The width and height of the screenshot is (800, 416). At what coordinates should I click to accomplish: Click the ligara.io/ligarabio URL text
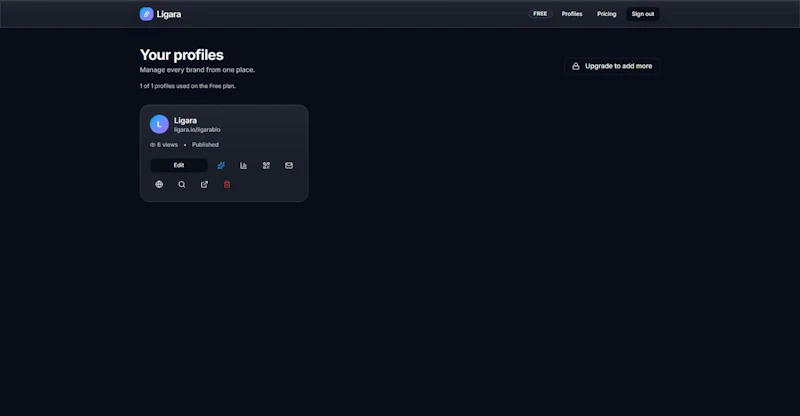(x=197, y=130)
